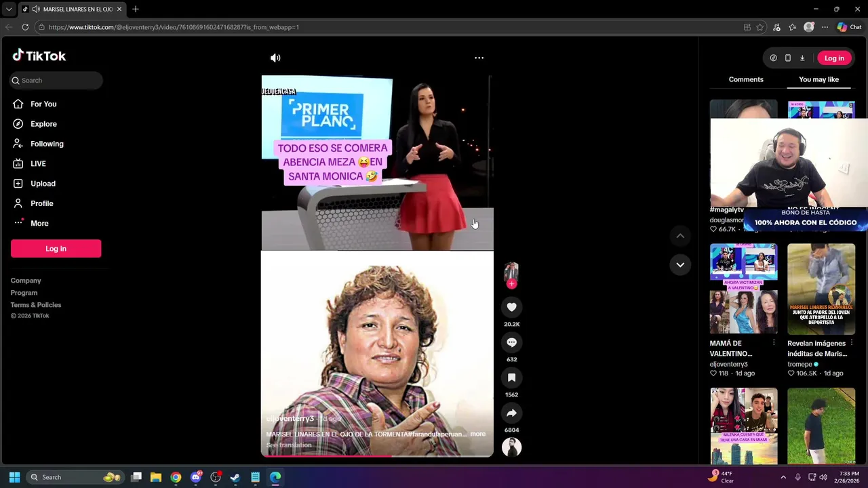Image resolution: width=868 pixels, height=488 pixels.
Task: Mute the video with the speaker icon
Action: (275, 58)
